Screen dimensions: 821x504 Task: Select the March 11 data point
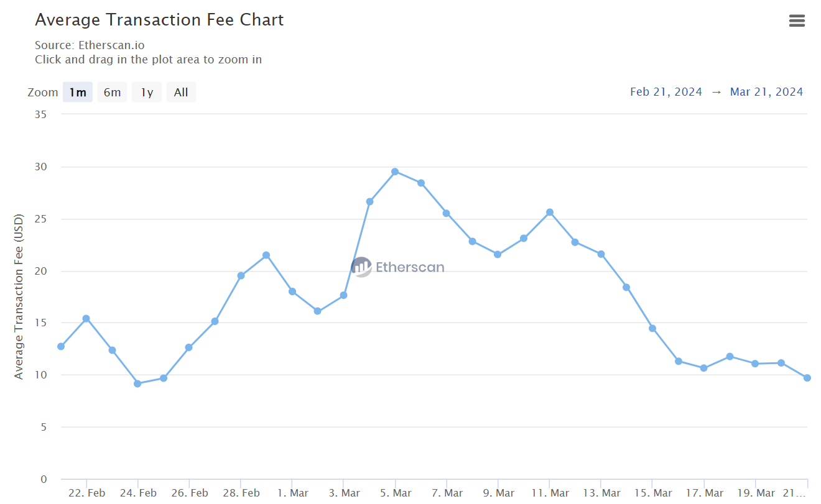coord(549,213)
